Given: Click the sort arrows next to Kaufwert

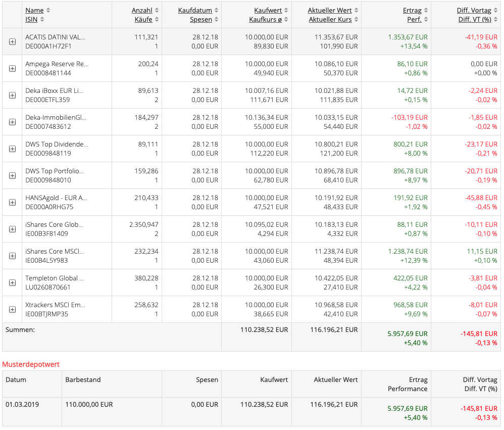Looking at the screenshot, I should point(286,11).
